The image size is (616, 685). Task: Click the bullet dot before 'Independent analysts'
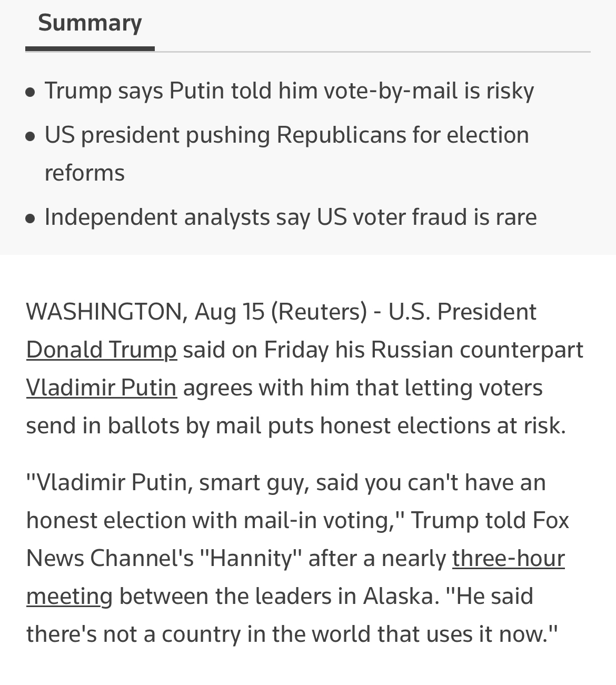coord(31,219)
